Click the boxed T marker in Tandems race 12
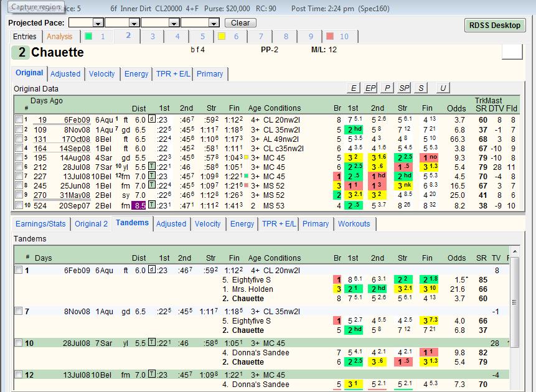536x392 pixels. point(152,374)
